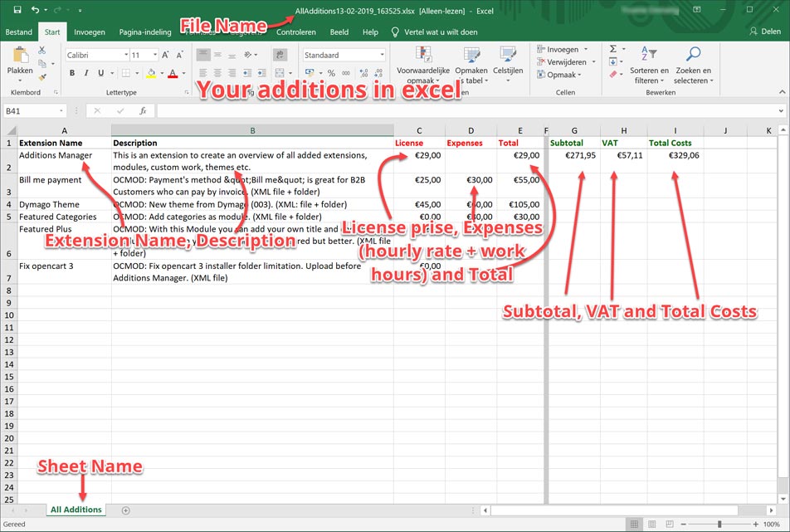Expand the Opmaak cells dropdown
790x532 pixels.
(580, 75)
